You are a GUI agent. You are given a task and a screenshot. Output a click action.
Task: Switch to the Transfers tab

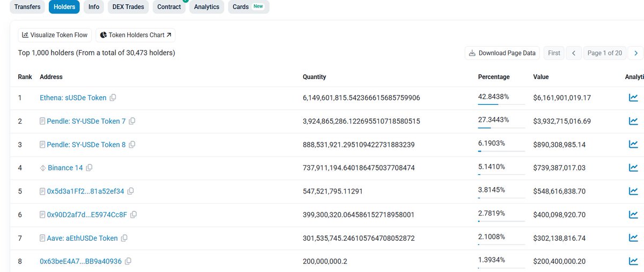[x=27, y=7]
